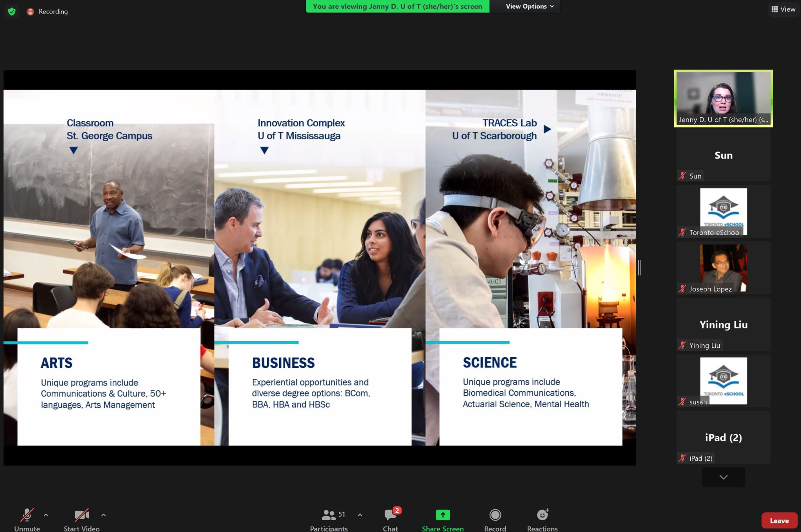
Task: Select the Sun participant tile
Action: point(724,155)
